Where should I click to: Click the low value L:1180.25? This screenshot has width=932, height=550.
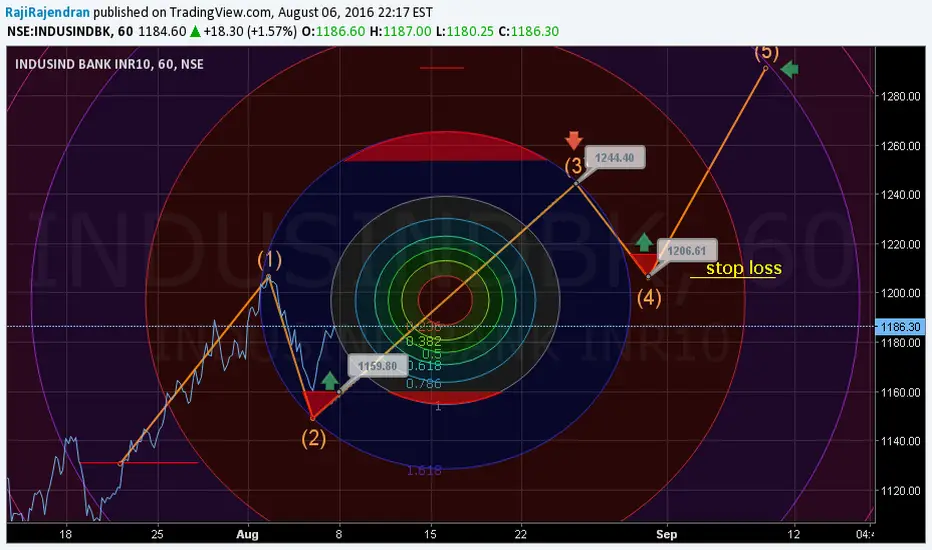point(465,32)
